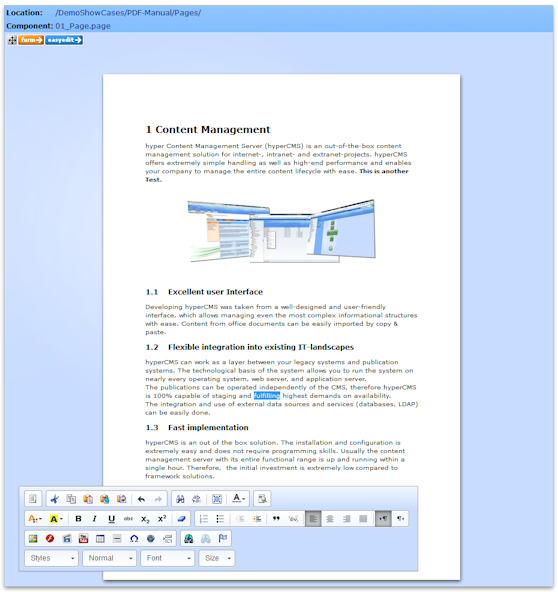Image resolution: width=558 pixels, height=592 pixels.
Task: Click the Create Div container icon
Action: pyautogui.click(x=293, y=519)
